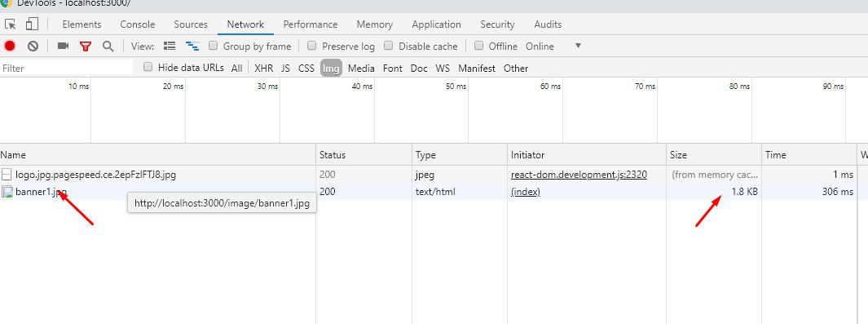This screenshot has width=868, height=324.
Task: Switch to the Console tab
Action: 137,24
